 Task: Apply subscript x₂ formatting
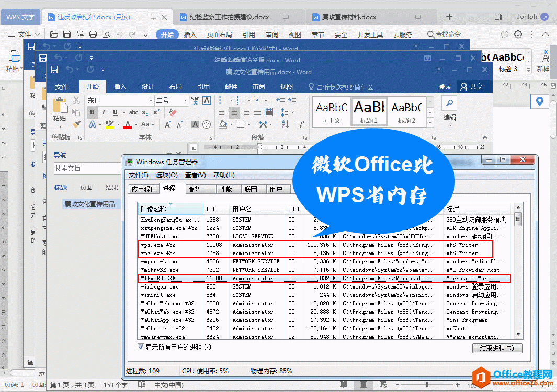pyautogui.click(x=145, y=112)
